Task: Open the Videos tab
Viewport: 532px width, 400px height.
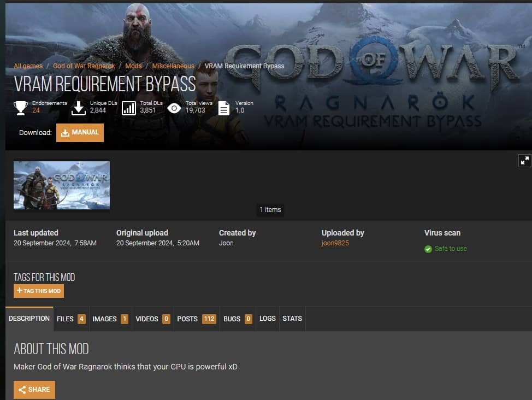Action: tap(153, 319)
